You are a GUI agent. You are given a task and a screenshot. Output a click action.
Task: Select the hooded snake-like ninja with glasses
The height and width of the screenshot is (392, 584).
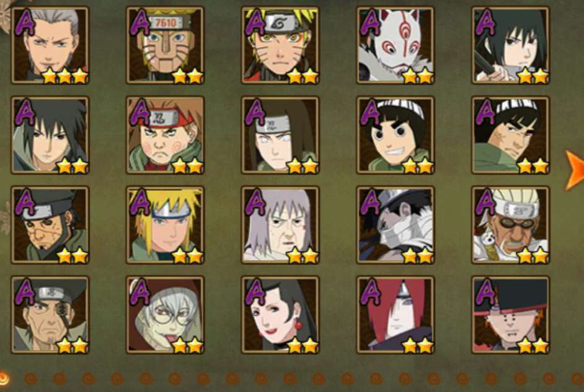coord(165,315)
